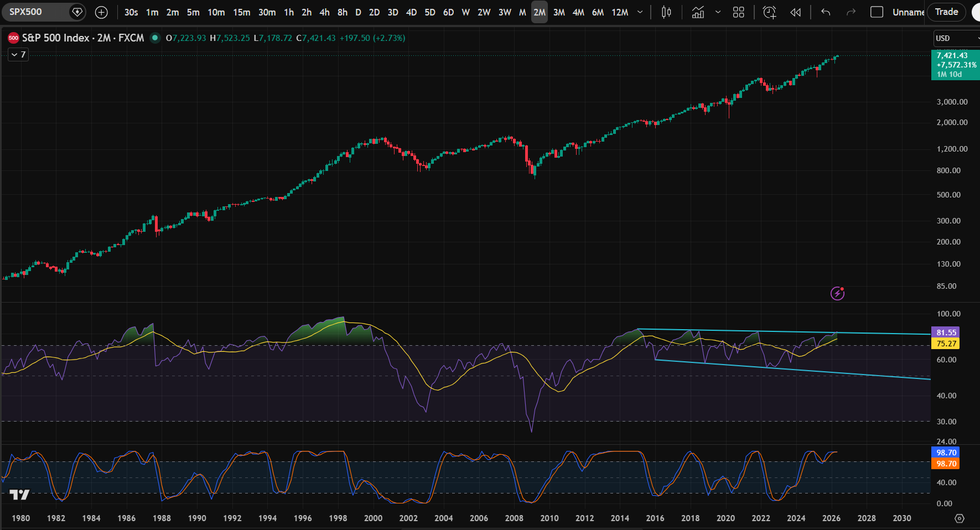Switch to the 2h interval
This screenshot has height=530, width=980.
pos(307,12)
